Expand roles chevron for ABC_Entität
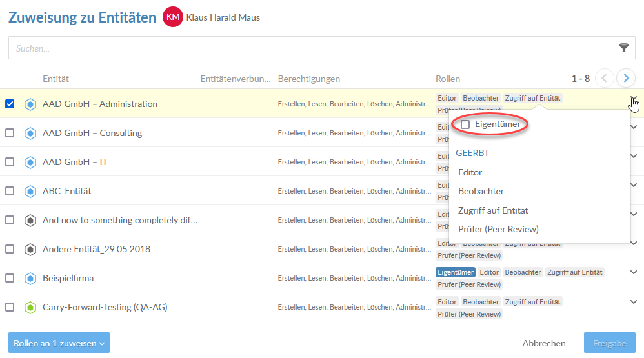The width and height of the screenshot is (644, 358). 634,185
